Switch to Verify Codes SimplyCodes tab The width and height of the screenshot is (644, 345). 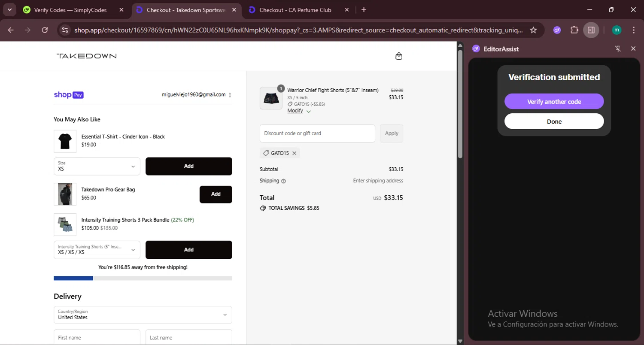pos(70,10)
